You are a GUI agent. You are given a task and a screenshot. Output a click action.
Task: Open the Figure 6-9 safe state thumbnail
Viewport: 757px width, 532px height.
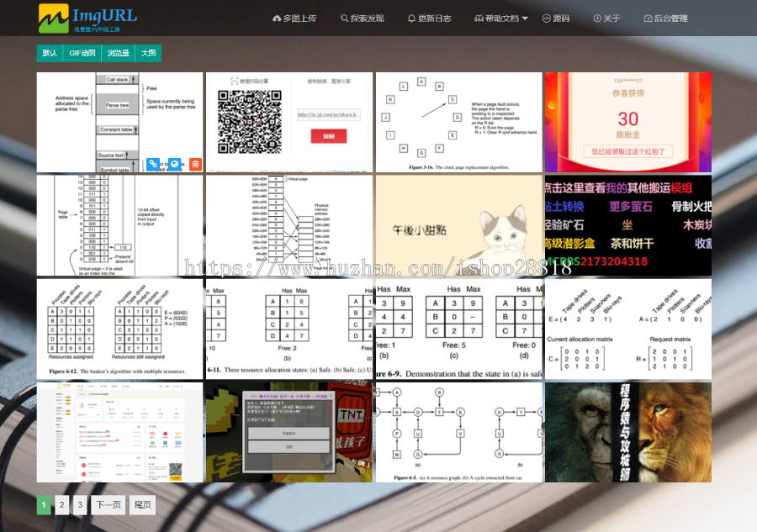[x=458, y=329]
